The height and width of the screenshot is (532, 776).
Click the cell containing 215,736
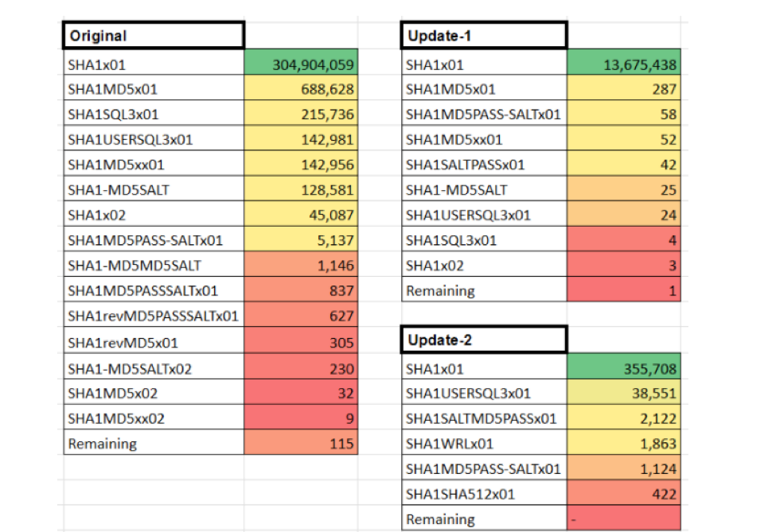pyautogui.click(x=301, y=115)
